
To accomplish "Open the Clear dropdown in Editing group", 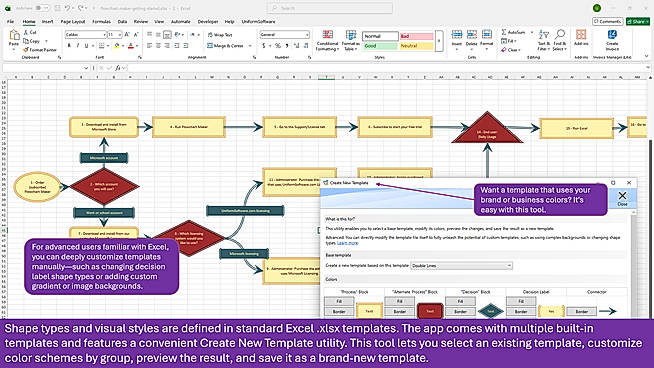I will coord(511,50).
